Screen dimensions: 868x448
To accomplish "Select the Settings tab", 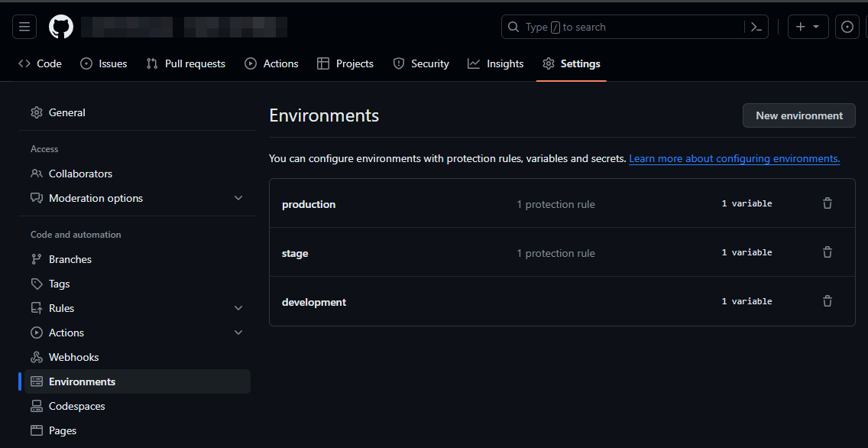I will [572, 63].
